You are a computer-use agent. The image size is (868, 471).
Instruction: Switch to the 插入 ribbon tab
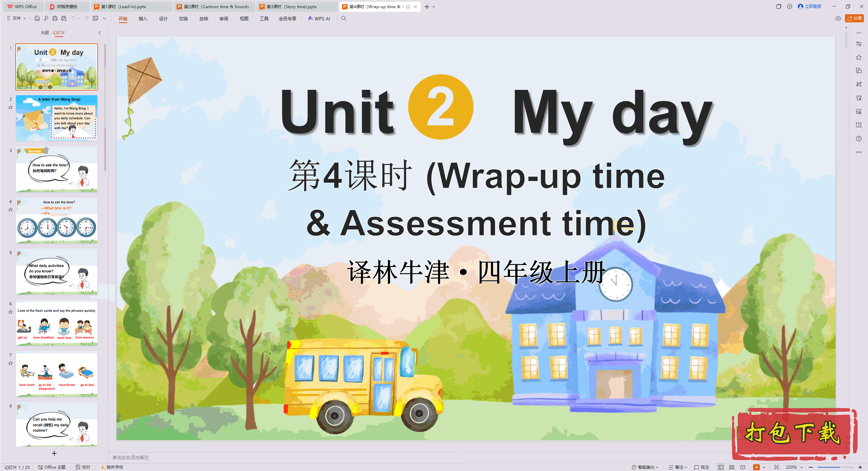tap(143, 19)
